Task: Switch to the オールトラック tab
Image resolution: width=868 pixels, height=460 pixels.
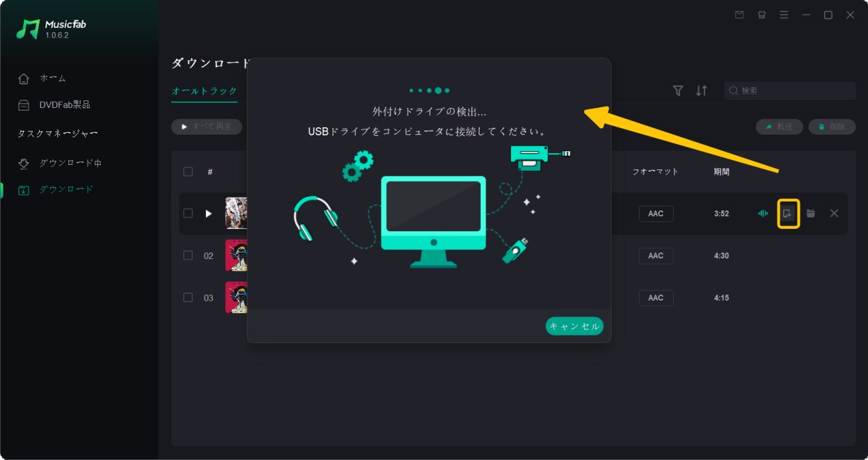Action: pos(203,90)
